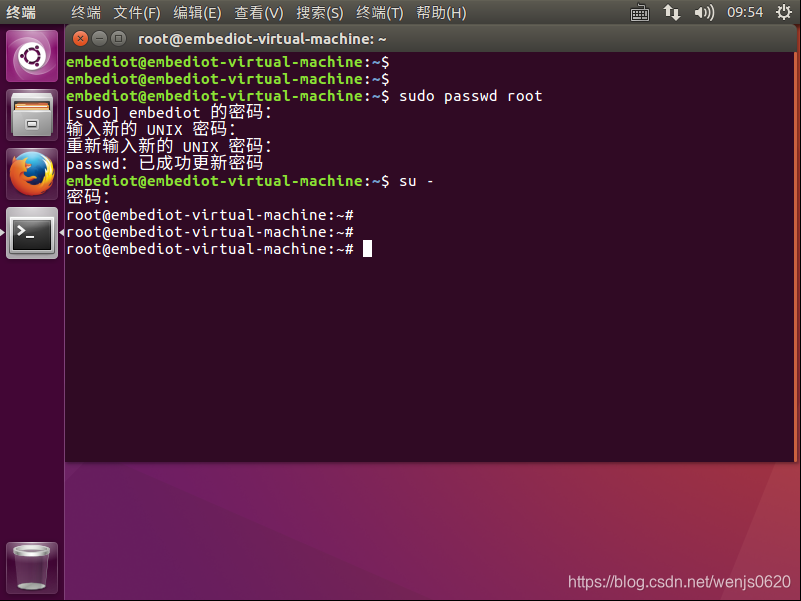Click the 'sudo passwd root' command text
Screen dimensions: 801x601
(470, 96)
